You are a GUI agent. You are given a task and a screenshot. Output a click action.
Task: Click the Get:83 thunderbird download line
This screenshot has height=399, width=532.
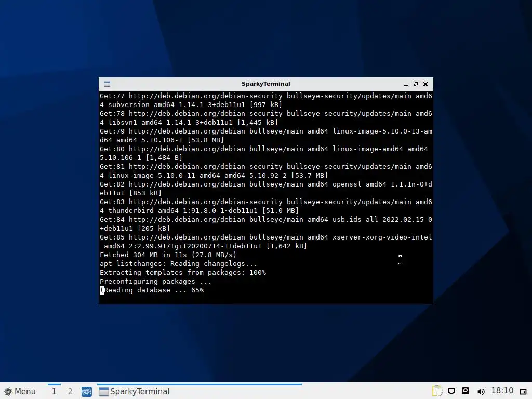265,206
